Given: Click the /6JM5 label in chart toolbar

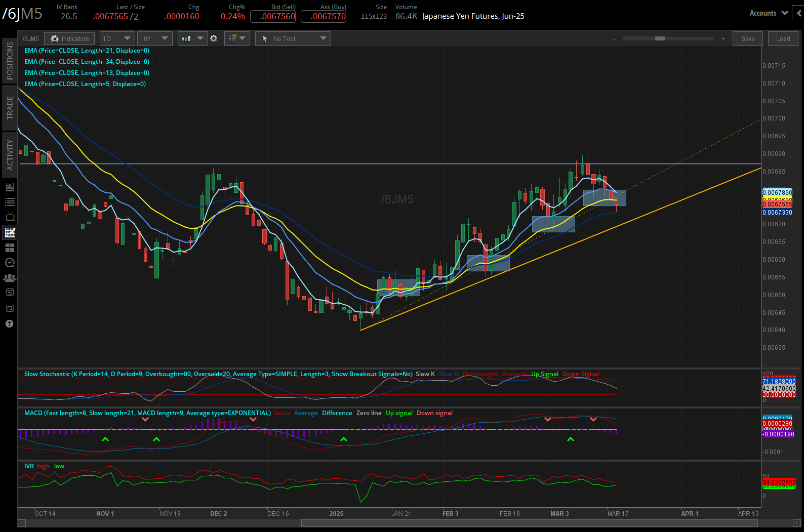Looking at the screenshot, I should pos(31,39).
